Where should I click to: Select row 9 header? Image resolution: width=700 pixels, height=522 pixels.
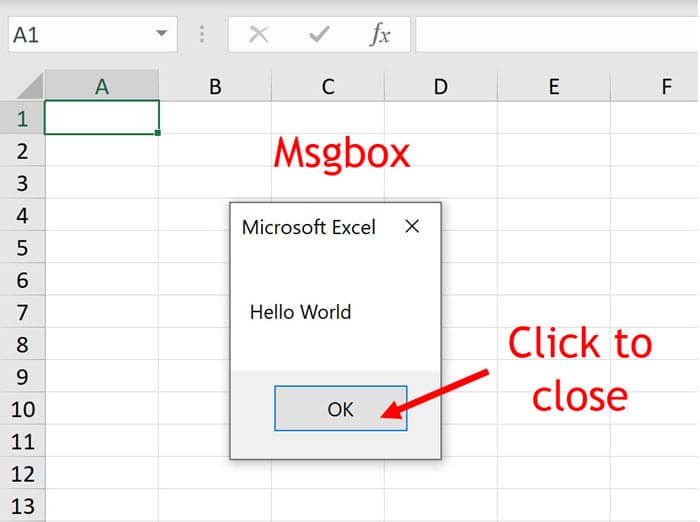[22, 376]
